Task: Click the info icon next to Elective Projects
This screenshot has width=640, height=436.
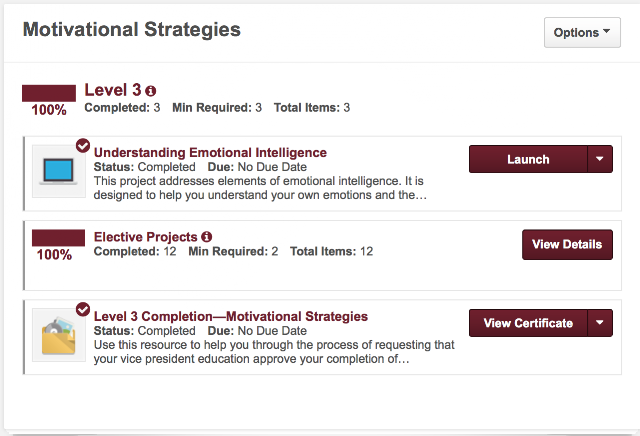Action: (207, 237)
